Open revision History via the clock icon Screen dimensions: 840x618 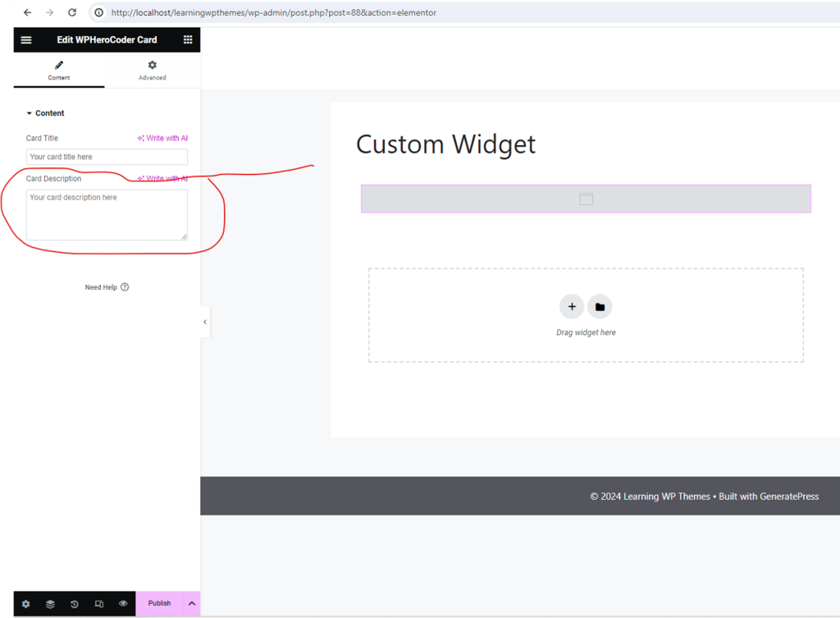[75, 603]
